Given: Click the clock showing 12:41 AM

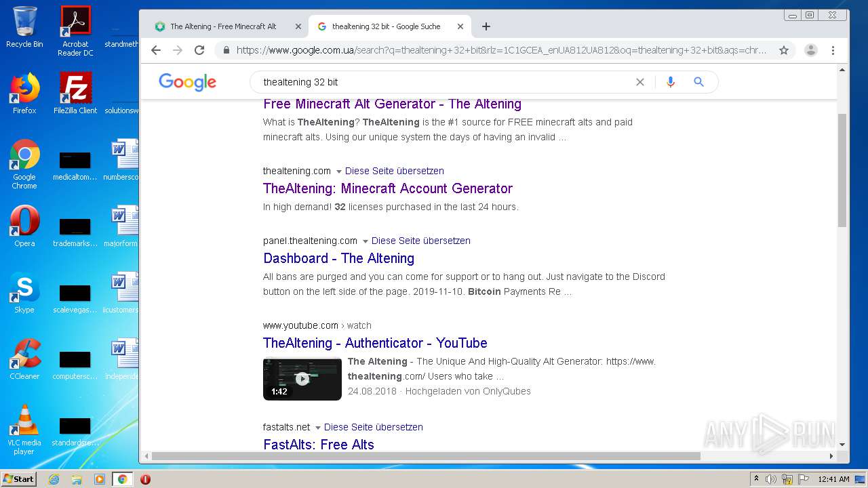Looking at the screenshot, I should [x=833, y=479].
